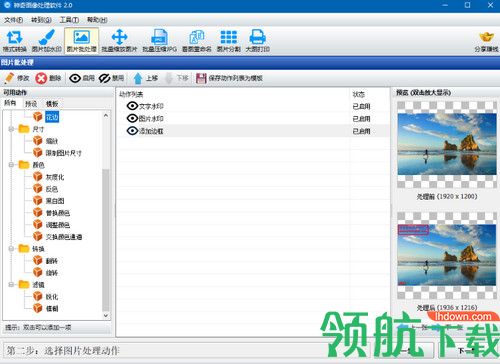Viewport: 500px width, 364px height.
Task: Select the 图片批处理 toolbar icon
Action: click(81, 41)
